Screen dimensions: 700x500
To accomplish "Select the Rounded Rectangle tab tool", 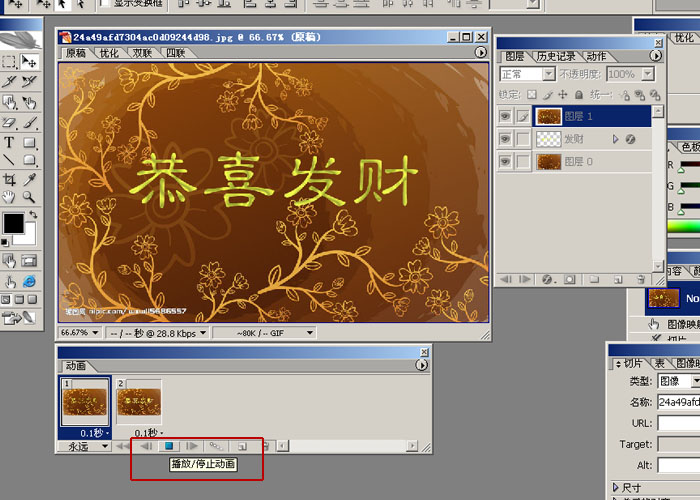I will pyautogui.click(x=29, y=159).
